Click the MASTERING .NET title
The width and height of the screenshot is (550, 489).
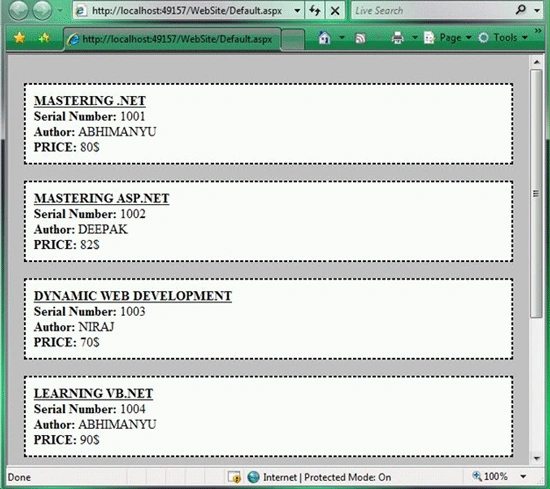(90, 101)
